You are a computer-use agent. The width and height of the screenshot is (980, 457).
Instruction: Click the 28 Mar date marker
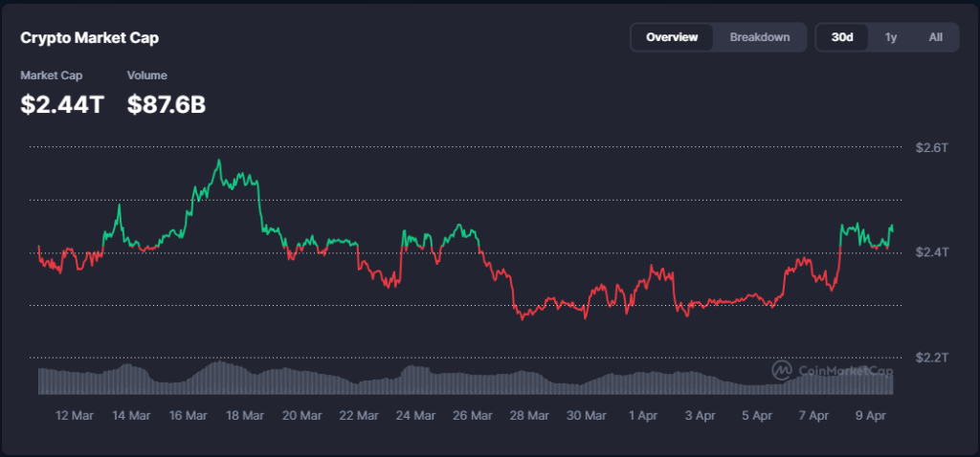[529, 416]
